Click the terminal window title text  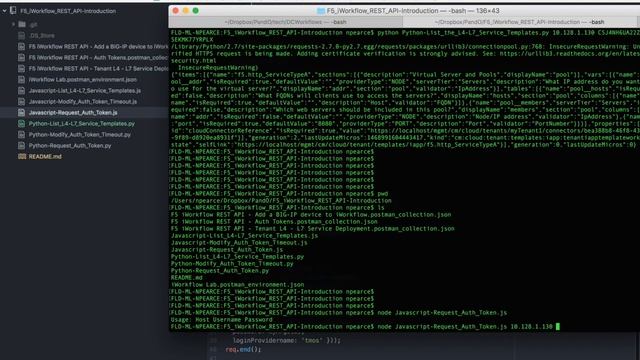(x=413, y=11)
